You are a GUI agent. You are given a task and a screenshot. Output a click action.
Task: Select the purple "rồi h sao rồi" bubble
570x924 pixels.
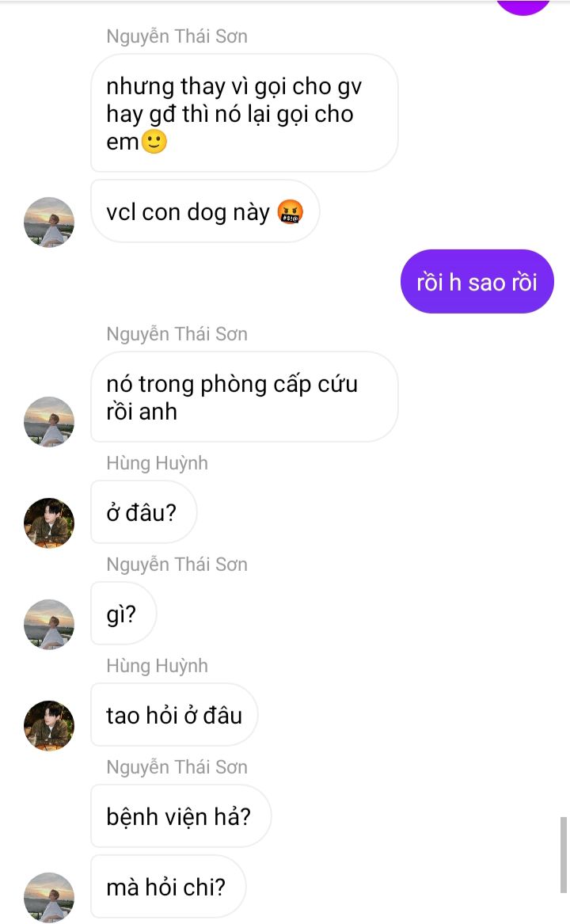477,282
